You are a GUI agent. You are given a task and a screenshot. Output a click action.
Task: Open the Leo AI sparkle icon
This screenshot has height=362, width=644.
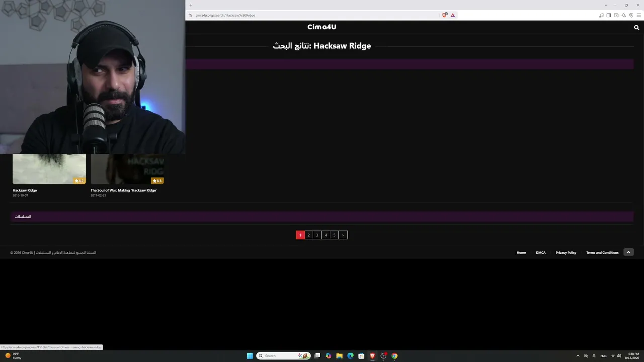(x=624, y=15)
